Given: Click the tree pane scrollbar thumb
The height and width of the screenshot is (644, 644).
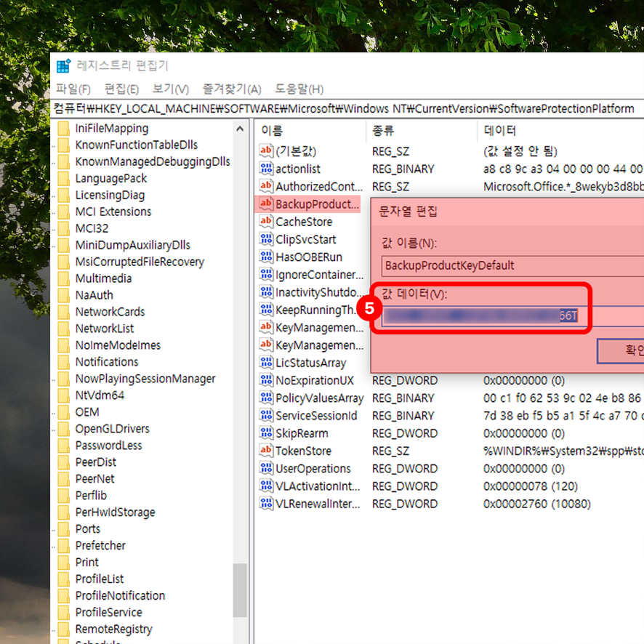Looking at the screenshot, I should (x=241, y=590).
